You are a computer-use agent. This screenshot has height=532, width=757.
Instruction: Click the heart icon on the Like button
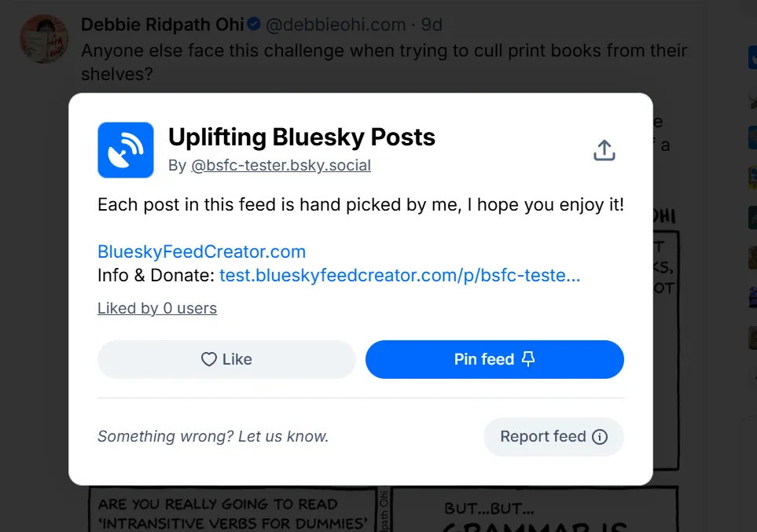208,359
